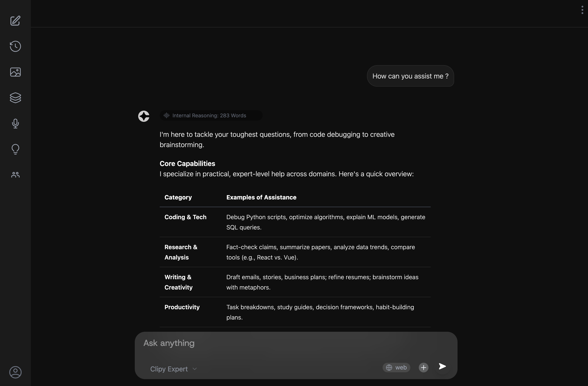Activate the microphone icon for voice input
Image resolution: width=588 pixels, height=386 pixels.
coord(15,124)
